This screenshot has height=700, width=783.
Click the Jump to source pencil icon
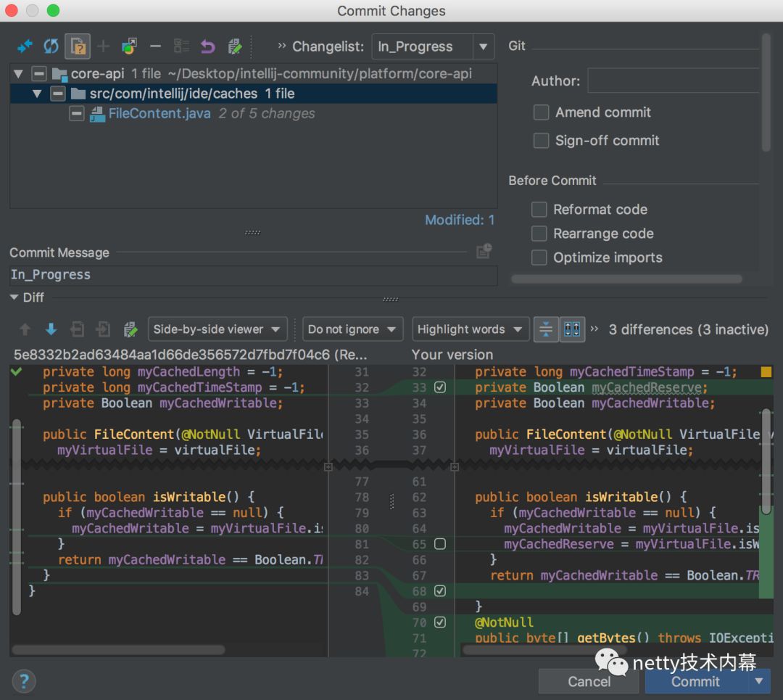pos(234,46)
